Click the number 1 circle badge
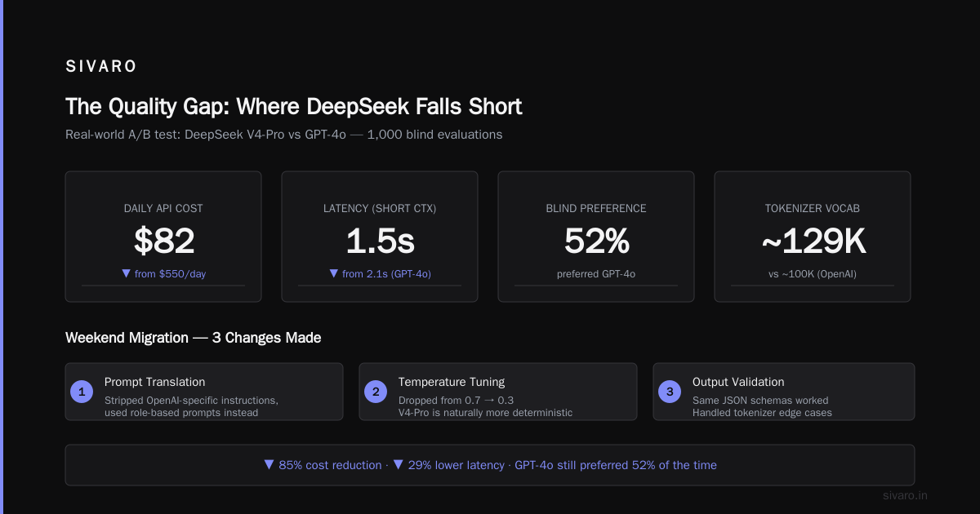 (x=82, y=392)
